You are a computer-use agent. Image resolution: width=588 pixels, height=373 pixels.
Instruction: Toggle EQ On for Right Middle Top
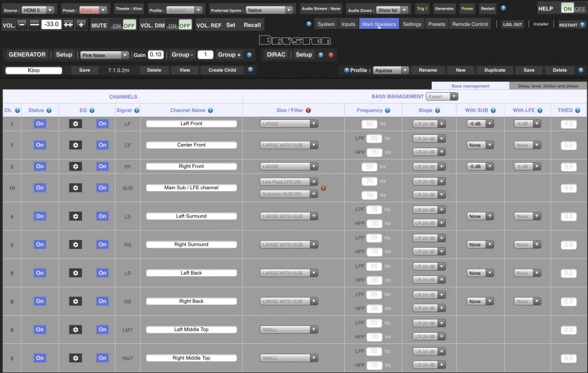click(x=103, y=358)
